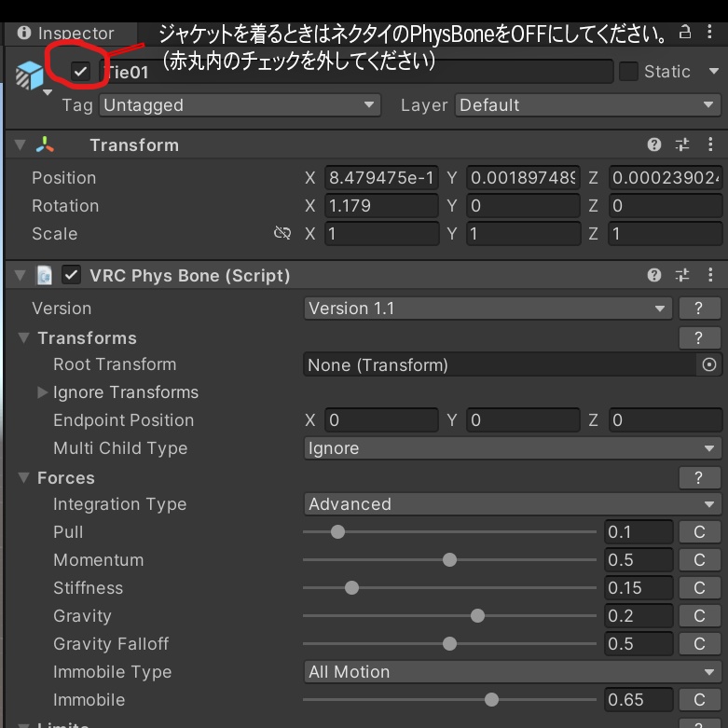Open the Inspector panel kebab menu

pos(709,32)
